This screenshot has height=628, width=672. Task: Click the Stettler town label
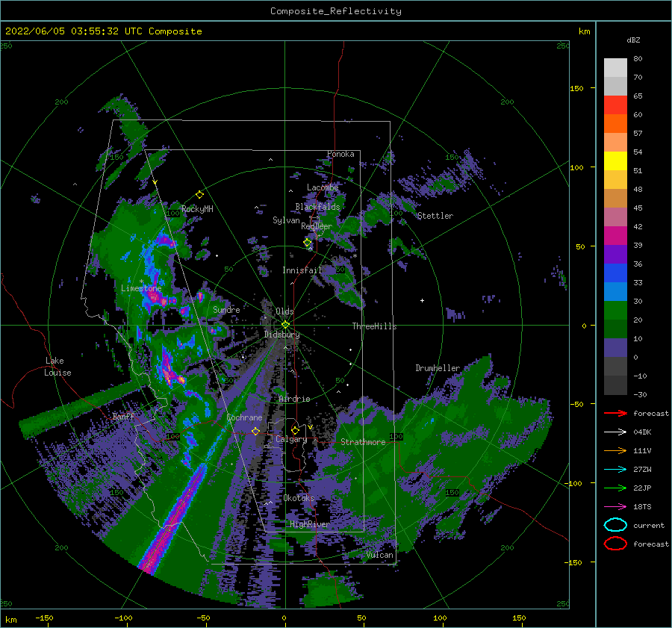coord(435,216)
